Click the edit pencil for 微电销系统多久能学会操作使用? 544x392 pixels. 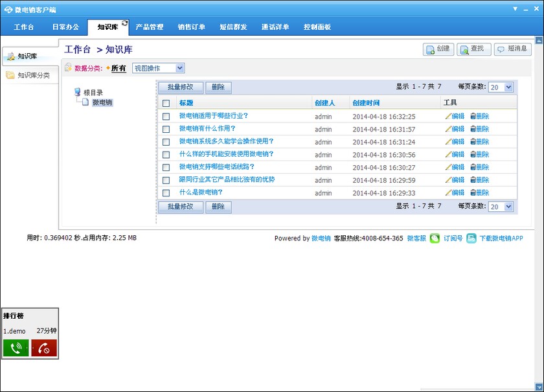click(x=448, y=142)
